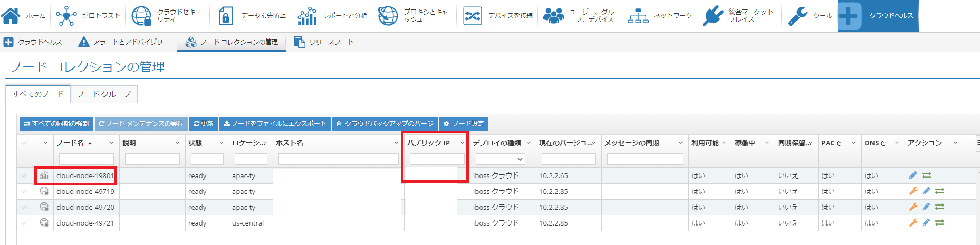Click gateway node icon for cloud-node-49721
980x245 pixels.
point(44,223)
